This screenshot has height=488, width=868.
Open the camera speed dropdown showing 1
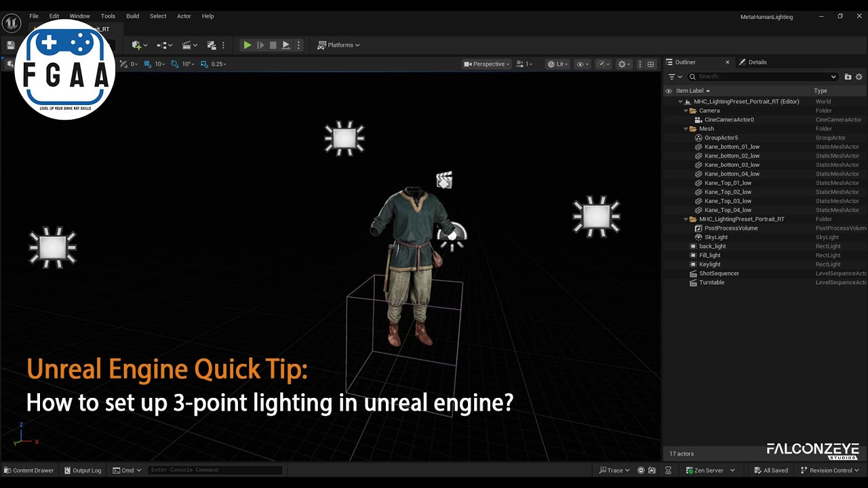(x=525, y=64)
